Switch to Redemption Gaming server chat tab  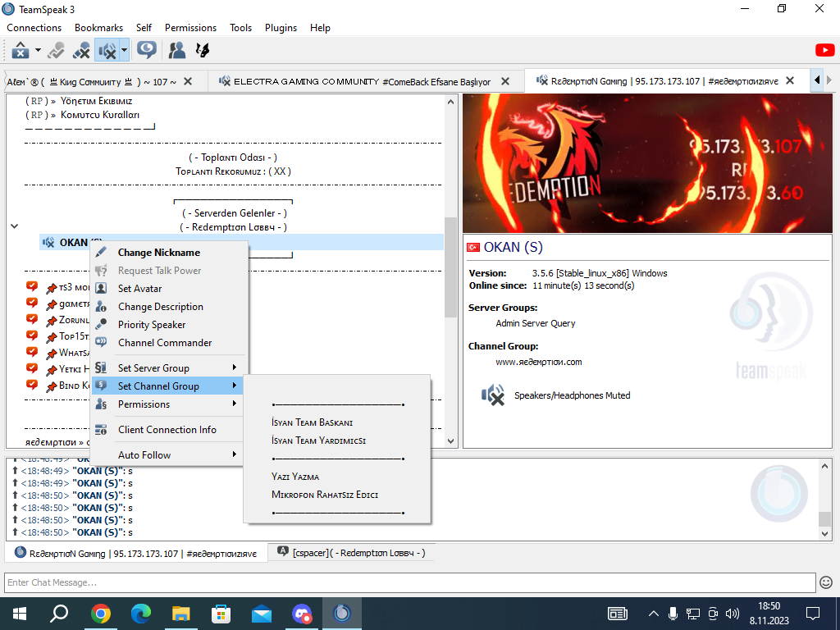point(135,554)
